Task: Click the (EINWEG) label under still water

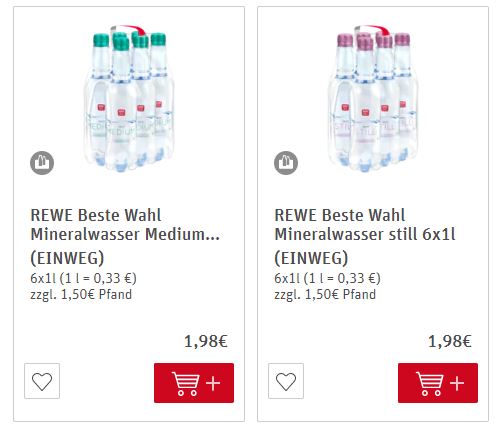Action: tap(311, 258)
